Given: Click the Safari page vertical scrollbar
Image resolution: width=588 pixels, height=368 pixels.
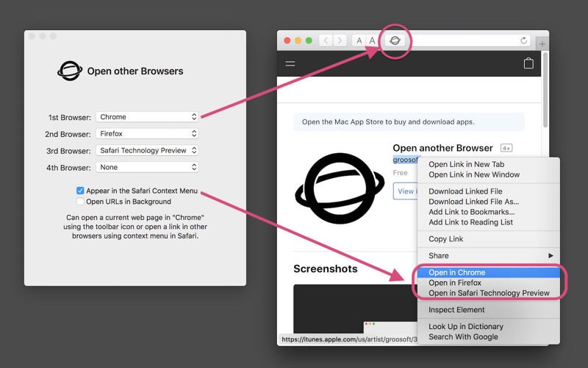Looking at the screenshot, I should (x=545, y=90).
